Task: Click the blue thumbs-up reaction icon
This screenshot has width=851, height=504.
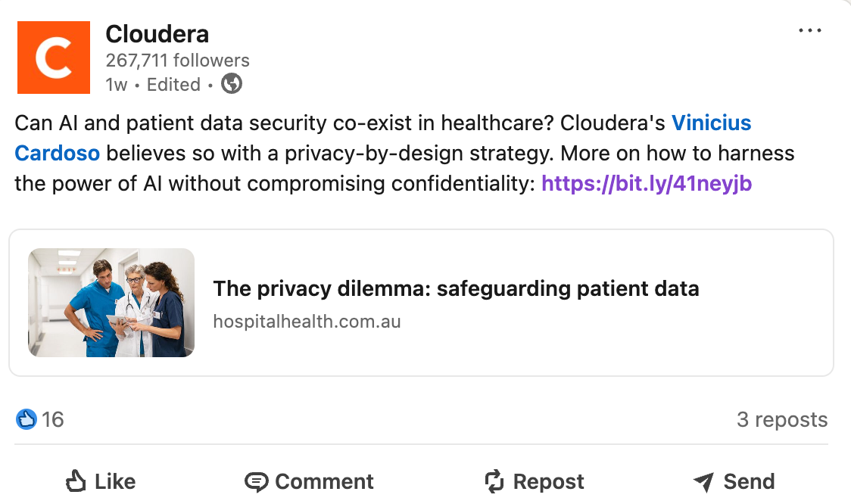Action: 26,419
